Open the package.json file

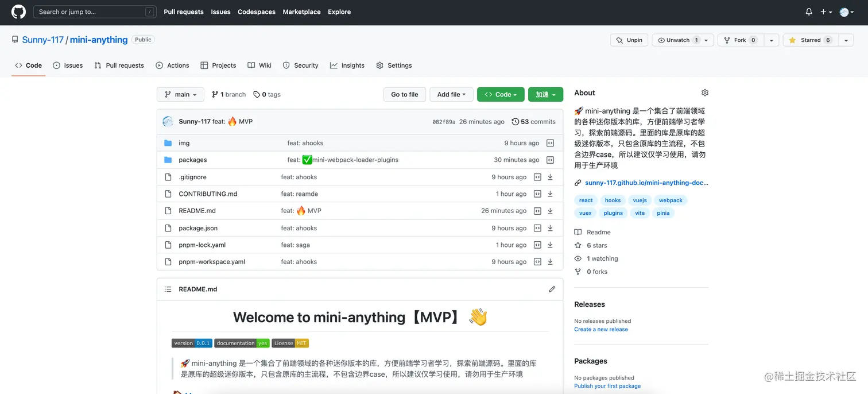(199, 228)
